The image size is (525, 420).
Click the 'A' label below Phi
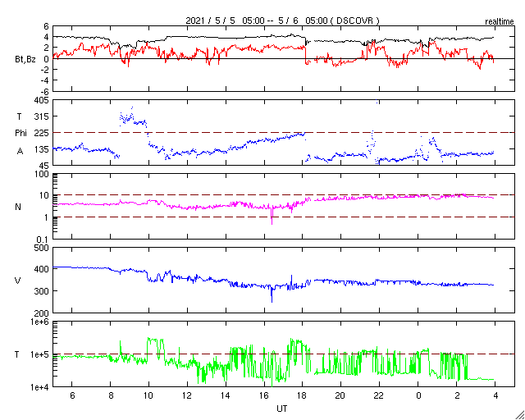click(20, 152)
